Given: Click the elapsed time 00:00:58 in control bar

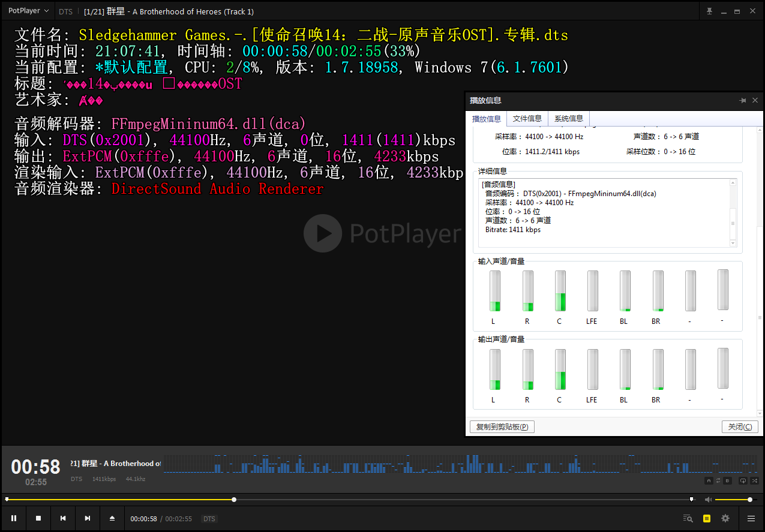Looking at the screenshot, I should (143, 519).
